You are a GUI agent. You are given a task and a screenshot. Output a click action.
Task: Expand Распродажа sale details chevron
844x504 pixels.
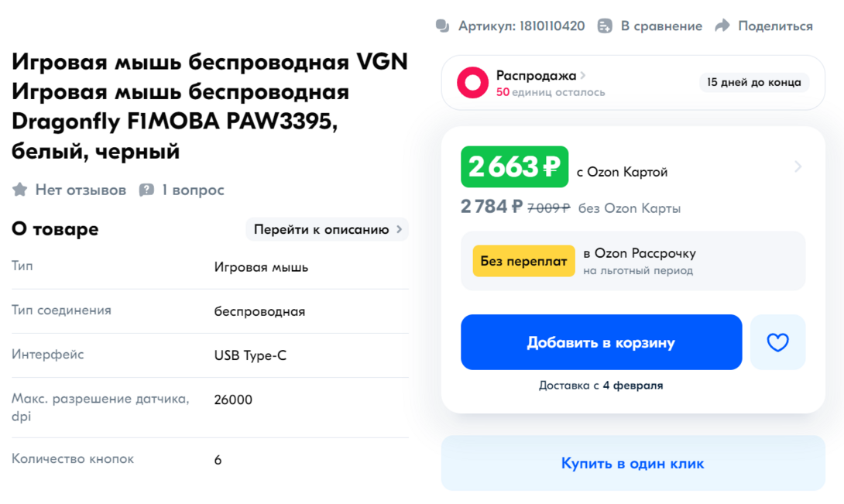[x=583, y=75]
